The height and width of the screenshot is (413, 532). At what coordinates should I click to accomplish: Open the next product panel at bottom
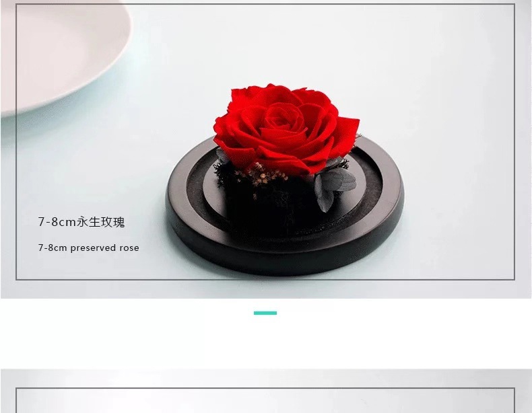click(x=265, y=391)
